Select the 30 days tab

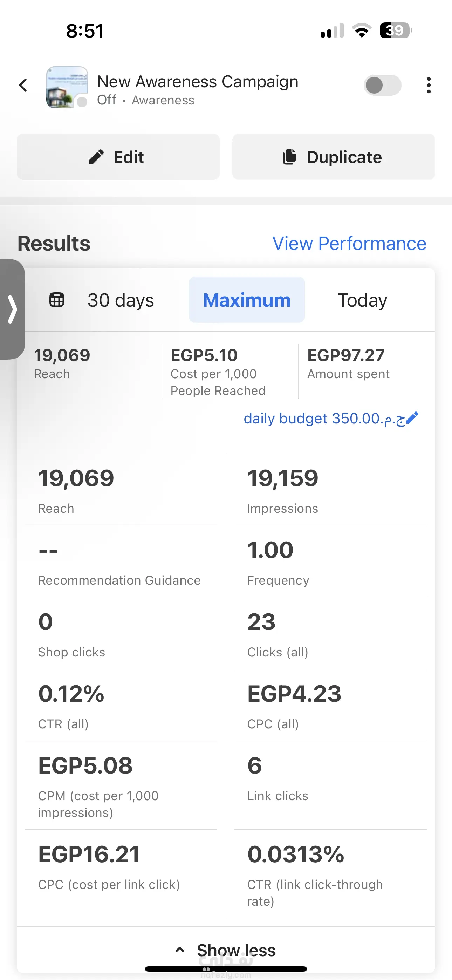coord(121,300)
